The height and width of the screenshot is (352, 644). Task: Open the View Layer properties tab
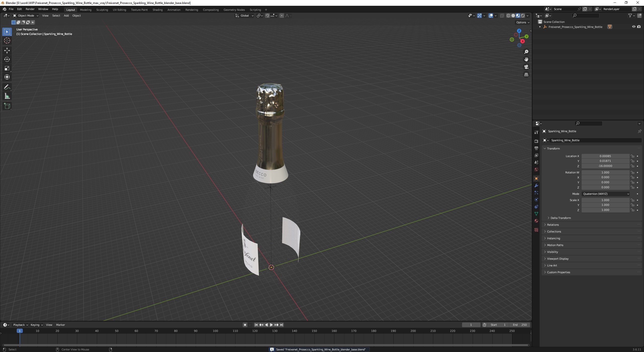click(536, 155)
